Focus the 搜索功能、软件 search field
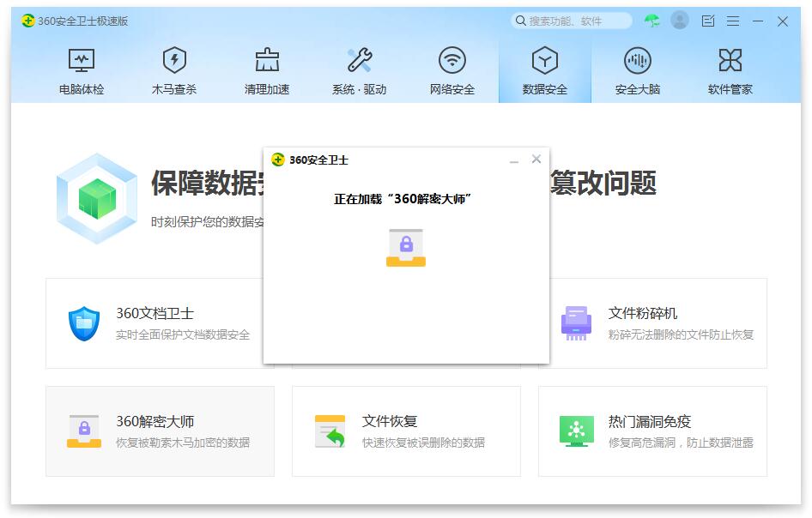Viewport: 812px width, 518px height. [571, 21]
